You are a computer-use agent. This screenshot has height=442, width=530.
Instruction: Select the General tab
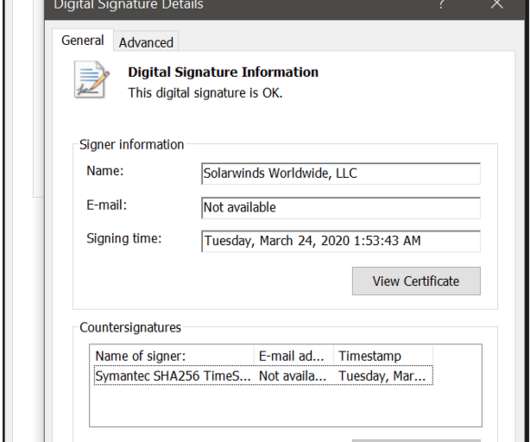point(82,40)
